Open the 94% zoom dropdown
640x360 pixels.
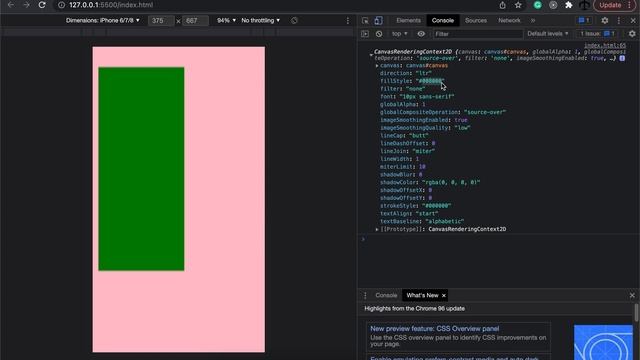pyautogui.click(x=227, y=20)
